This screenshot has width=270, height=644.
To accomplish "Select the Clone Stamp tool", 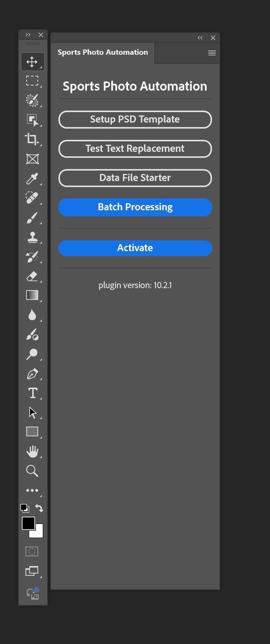I will click(32, 237).
